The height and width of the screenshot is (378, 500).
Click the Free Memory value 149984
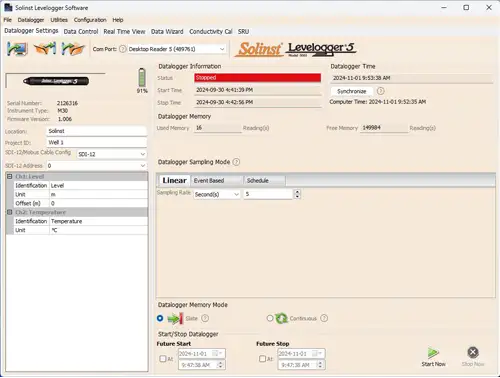(x=384, y=128)
